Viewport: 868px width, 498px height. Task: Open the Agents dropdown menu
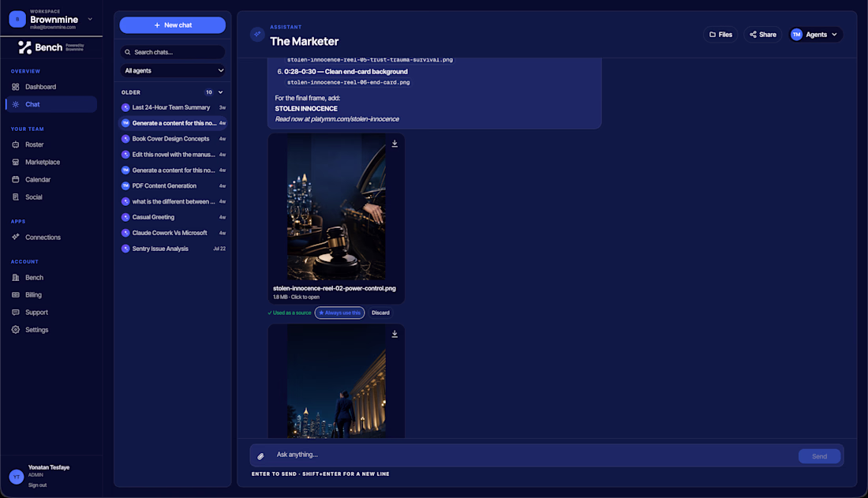pos(816,35)
